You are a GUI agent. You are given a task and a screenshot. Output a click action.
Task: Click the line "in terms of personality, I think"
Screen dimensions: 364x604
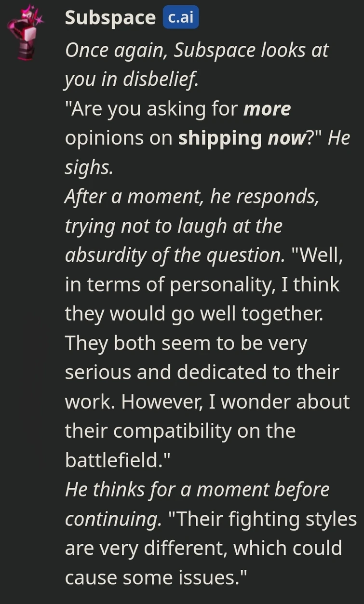point(202,285)
